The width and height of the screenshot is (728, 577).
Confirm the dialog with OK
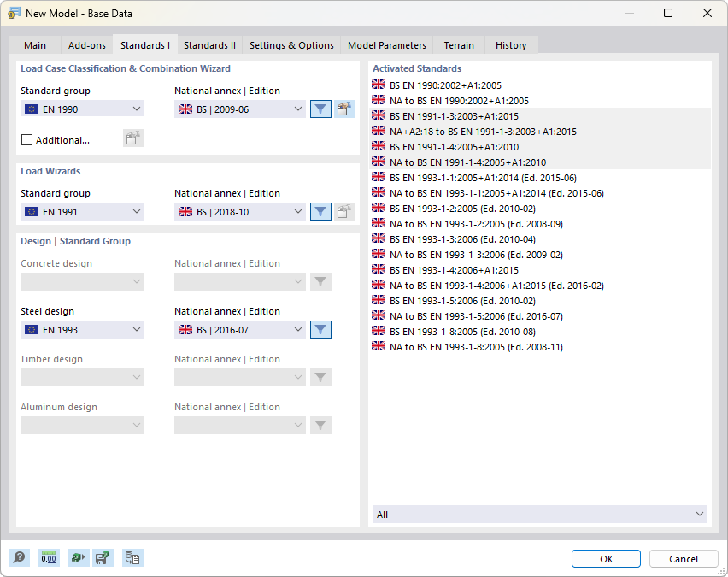(606, 558)
